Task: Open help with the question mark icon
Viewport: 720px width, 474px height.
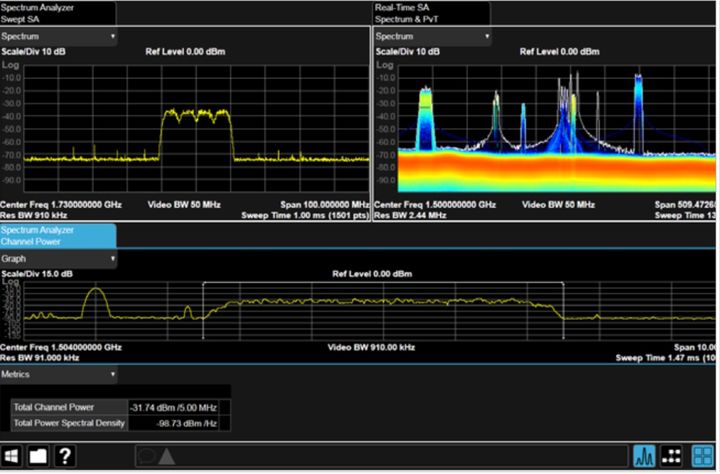Action: tap(65, 457)
